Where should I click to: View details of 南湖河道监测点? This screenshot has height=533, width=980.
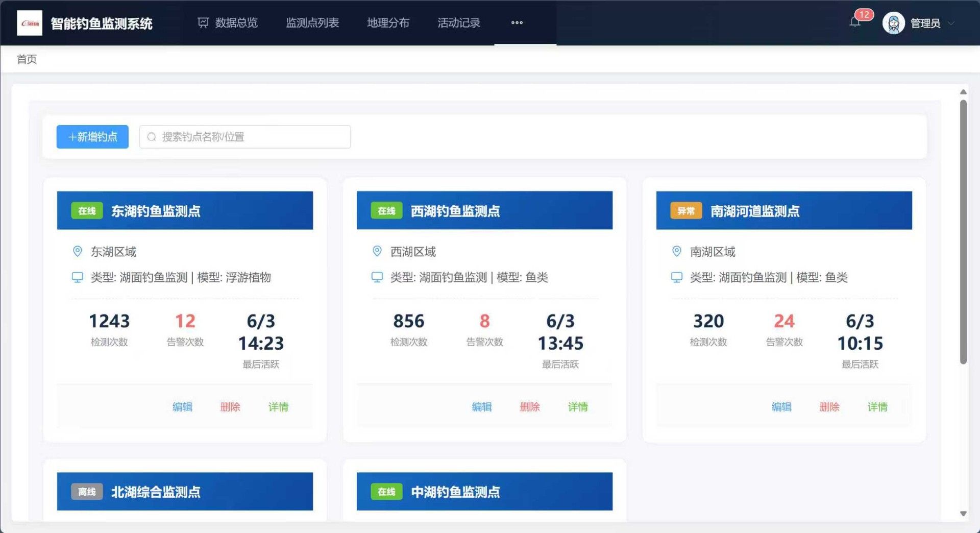877,407
